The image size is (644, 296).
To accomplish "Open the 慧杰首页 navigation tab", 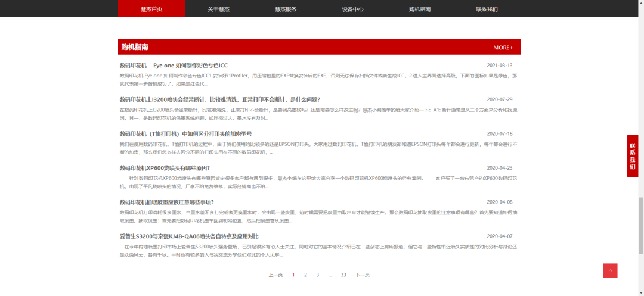I will tap(151, 9).
